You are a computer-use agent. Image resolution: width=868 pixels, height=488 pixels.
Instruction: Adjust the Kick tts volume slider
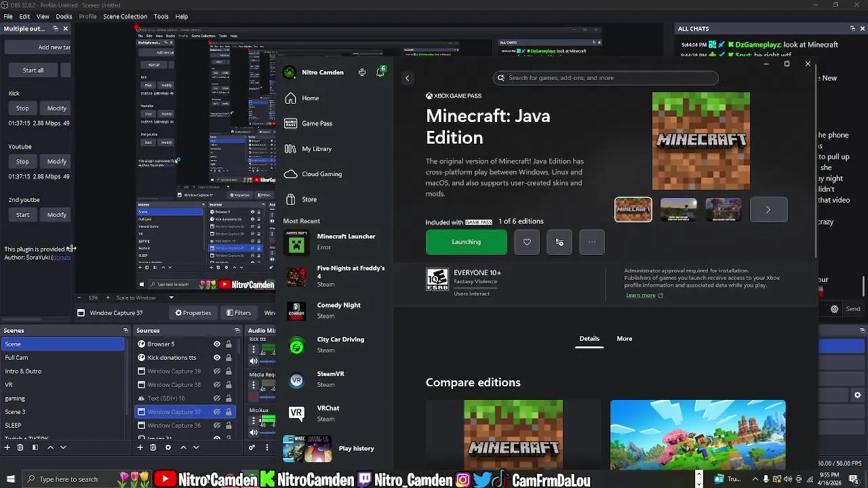click(269, 361)
